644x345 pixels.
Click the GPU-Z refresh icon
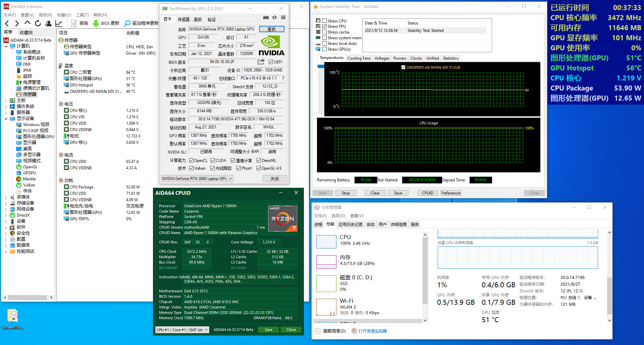click(x=274, y=17)
